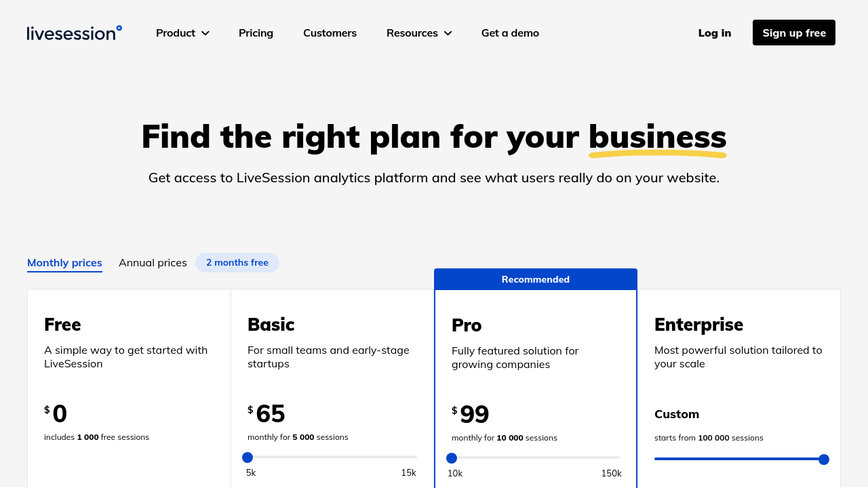868x488 pixels.
Task: Open the Resources dropdown menu
Action: tap(419, 33)
